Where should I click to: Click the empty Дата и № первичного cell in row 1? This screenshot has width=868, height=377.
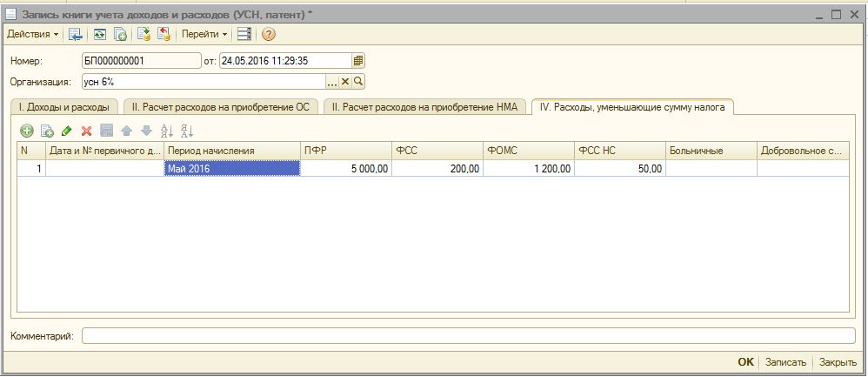coord(104,169)
